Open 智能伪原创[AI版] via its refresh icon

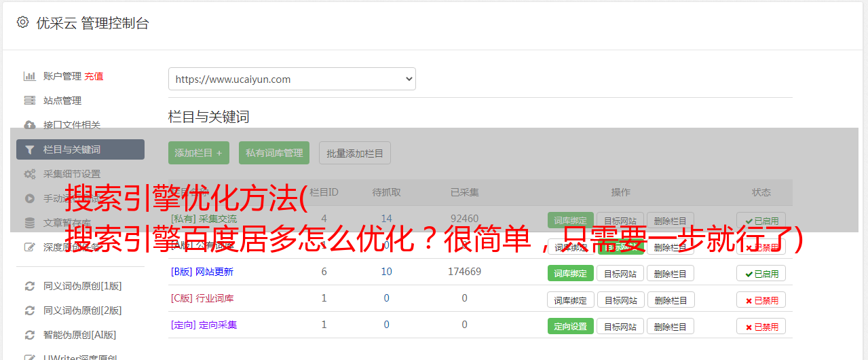(x=29, y=335)
